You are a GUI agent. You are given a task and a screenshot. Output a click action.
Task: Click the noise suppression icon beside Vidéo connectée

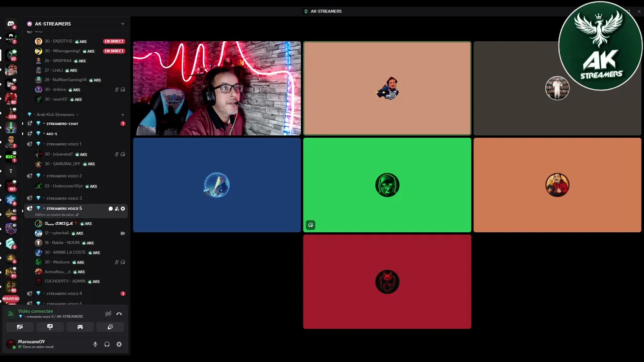pos(108,314)
